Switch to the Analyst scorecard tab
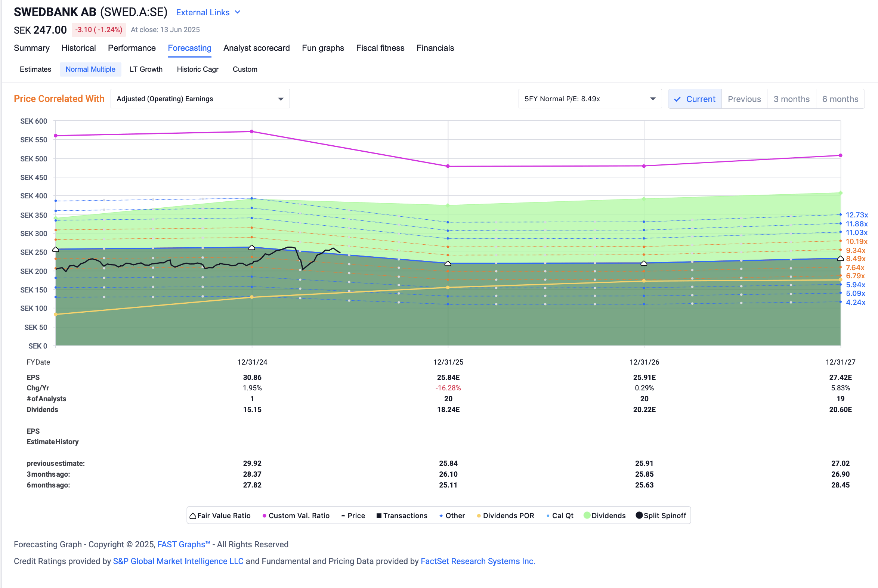Image resolution: width=878 pixels, height=588 pixels. (x=256, y=48)
